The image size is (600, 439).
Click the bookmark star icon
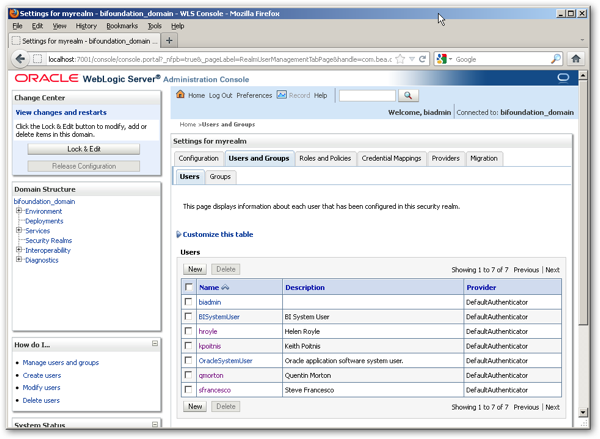pyautogui.click(x=400, y=59)
